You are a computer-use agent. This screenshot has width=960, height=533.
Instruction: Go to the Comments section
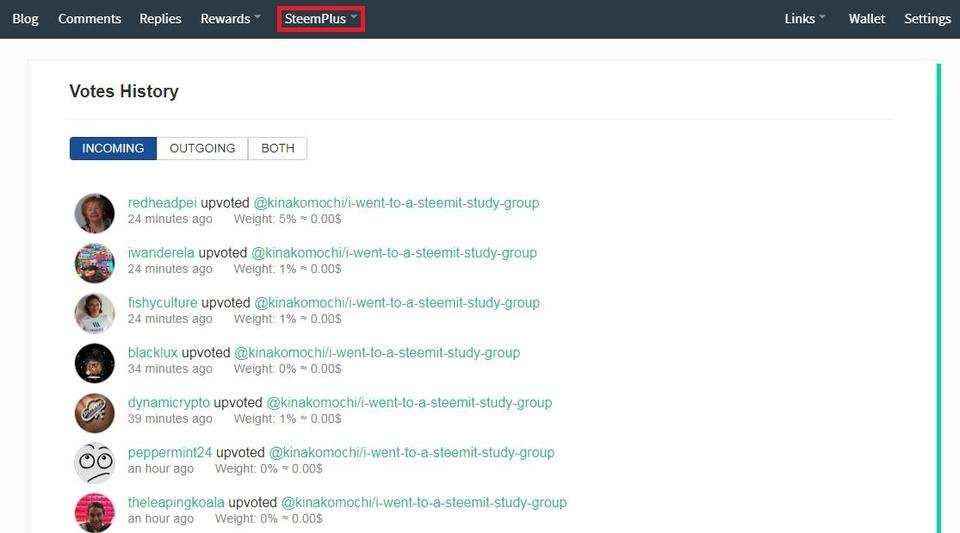point(89,19)
